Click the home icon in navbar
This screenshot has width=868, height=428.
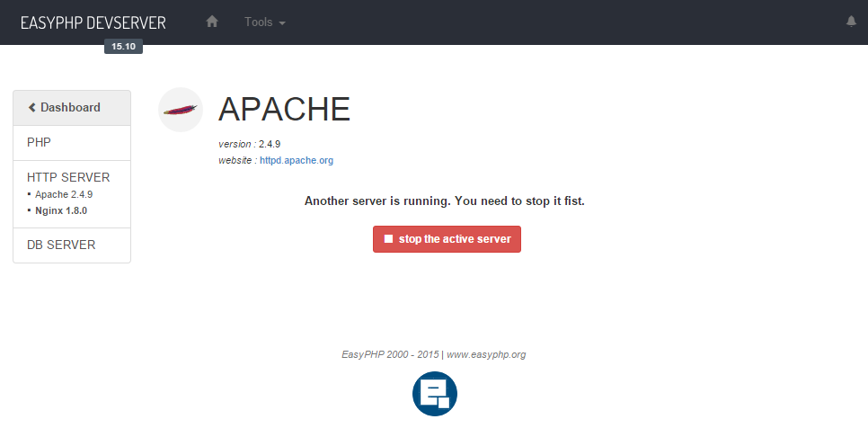(x=212, y=22)
